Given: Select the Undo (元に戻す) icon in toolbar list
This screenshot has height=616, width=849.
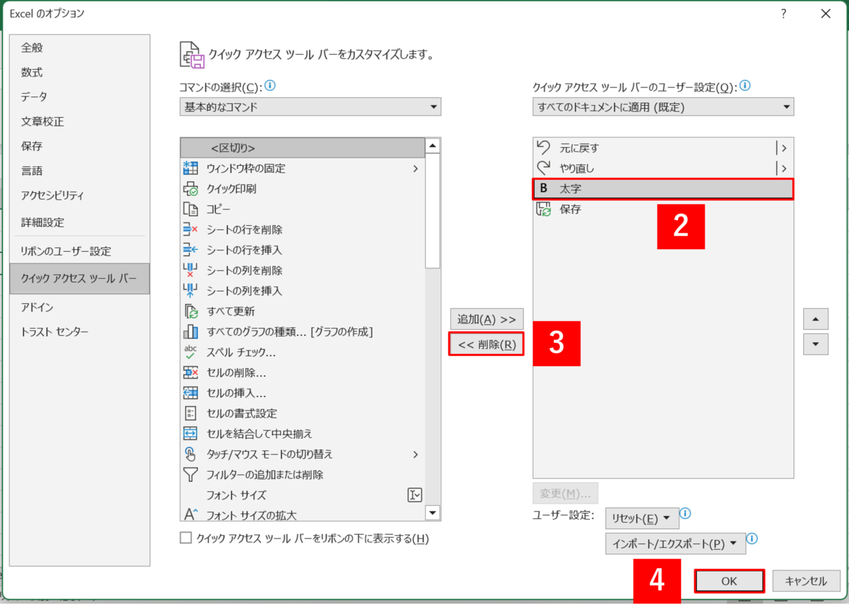Looking at the screenshot, I should click(x=544, y=147).
